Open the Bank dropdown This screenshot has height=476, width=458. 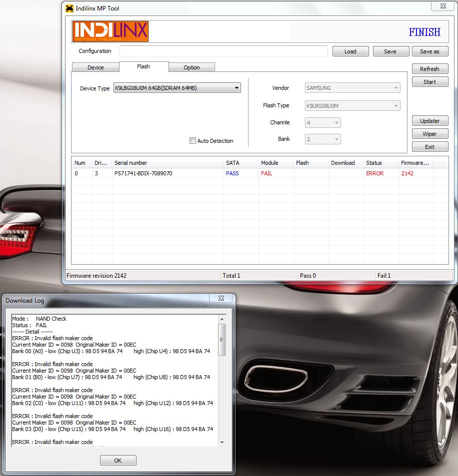(x=323, y=139)
